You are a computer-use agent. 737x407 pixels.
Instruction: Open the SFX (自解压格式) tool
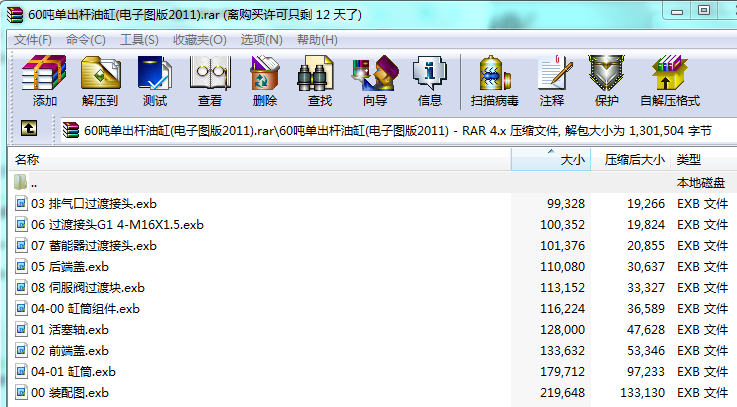pos(670,80)
